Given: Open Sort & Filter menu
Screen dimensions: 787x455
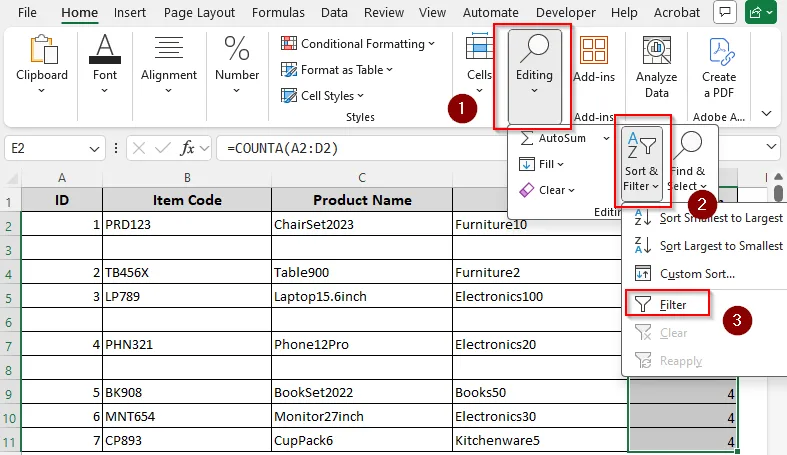Looking at the screenshot, I should click(x=641, y=164).
